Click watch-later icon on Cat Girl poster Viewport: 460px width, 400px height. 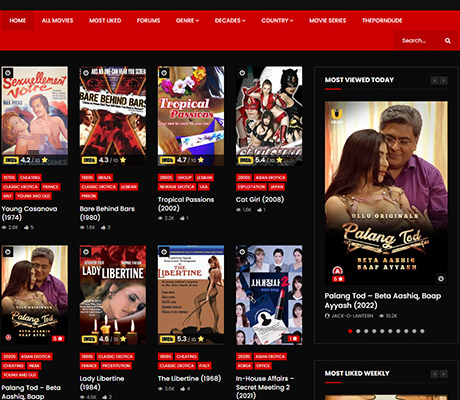242,73
